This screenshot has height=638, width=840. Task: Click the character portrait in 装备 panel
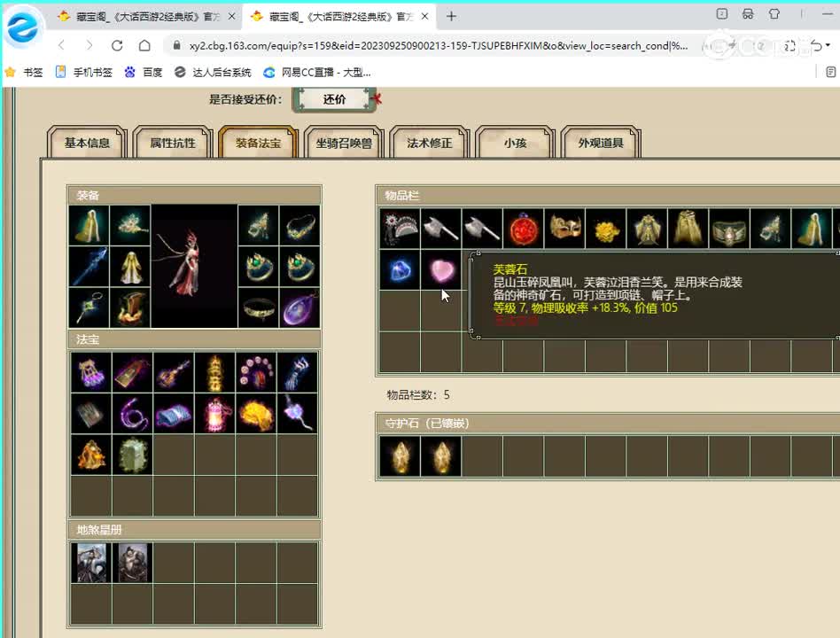194,267
